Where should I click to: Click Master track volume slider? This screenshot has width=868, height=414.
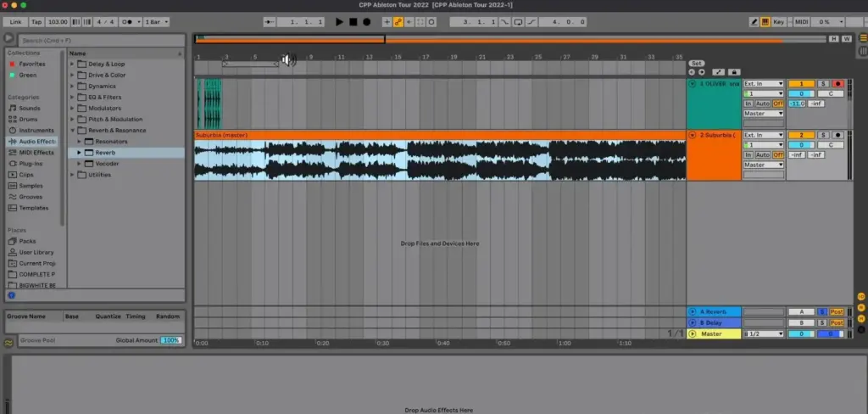pyautogui.click(x=801, y=334)
